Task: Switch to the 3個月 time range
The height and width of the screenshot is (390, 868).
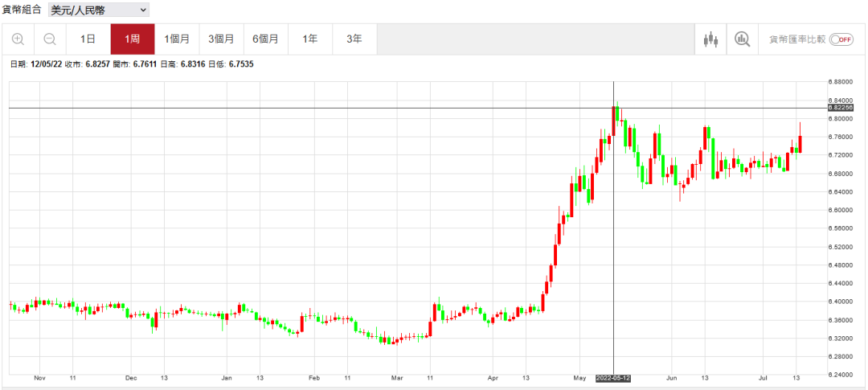Action: point(221,39)
